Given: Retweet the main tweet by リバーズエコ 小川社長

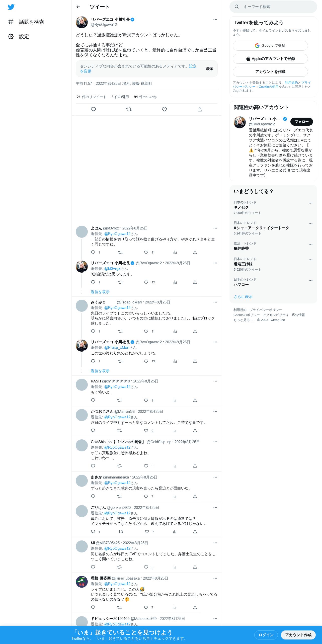Looking at the screenshot, I should [x=129, y=109].
